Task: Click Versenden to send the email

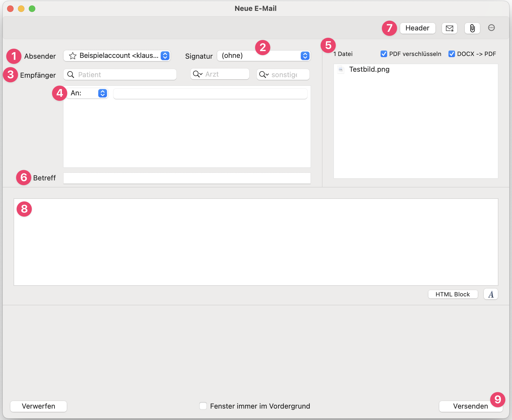Action: pyautogui.click(x=470, y=406)
